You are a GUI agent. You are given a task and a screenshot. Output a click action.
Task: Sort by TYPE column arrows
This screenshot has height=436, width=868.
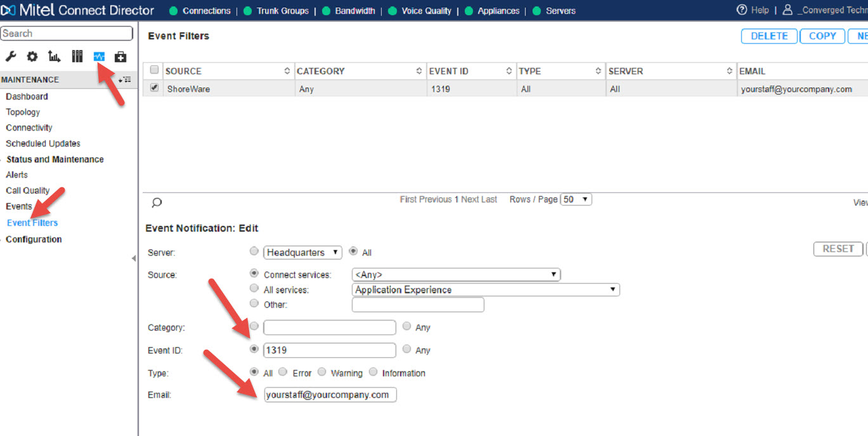coord(598,71)
